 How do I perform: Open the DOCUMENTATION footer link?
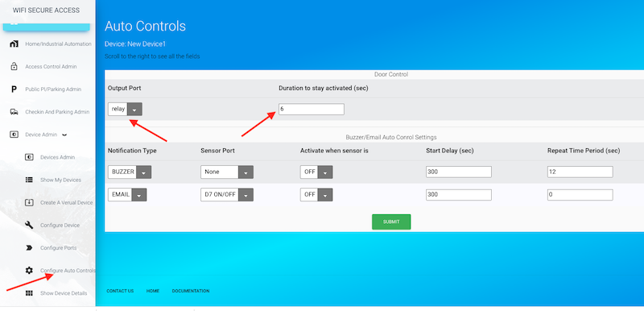tap(191, 291)
